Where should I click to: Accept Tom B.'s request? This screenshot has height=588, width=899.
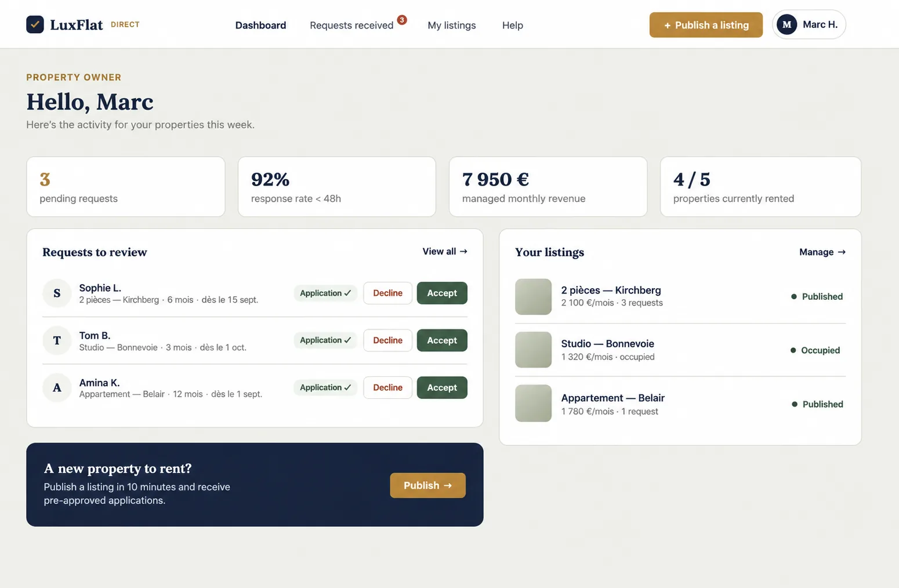tap(442, 340)
